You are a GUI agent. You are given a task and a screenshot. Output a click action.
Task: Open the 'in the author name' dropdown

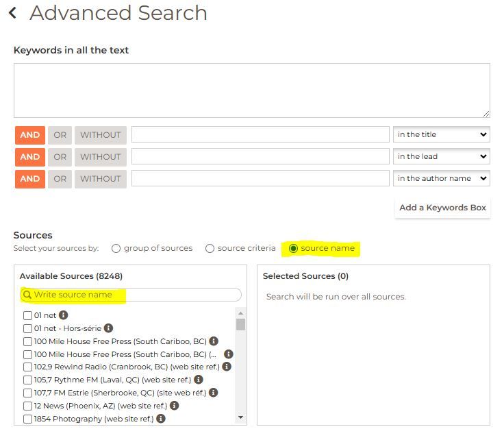coord(442,179)
